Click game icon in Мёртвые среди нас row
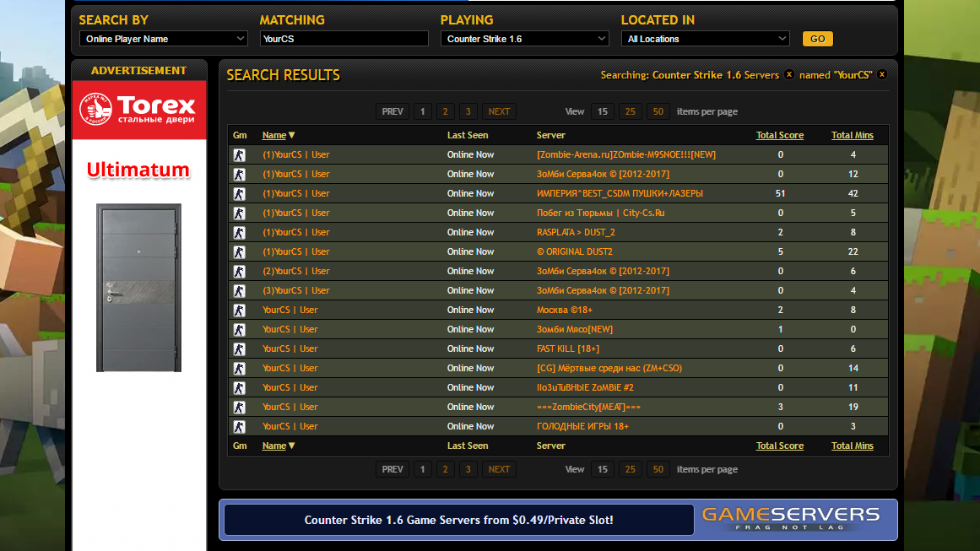This screenshot has height=551, width=980. tap(240, 368)
